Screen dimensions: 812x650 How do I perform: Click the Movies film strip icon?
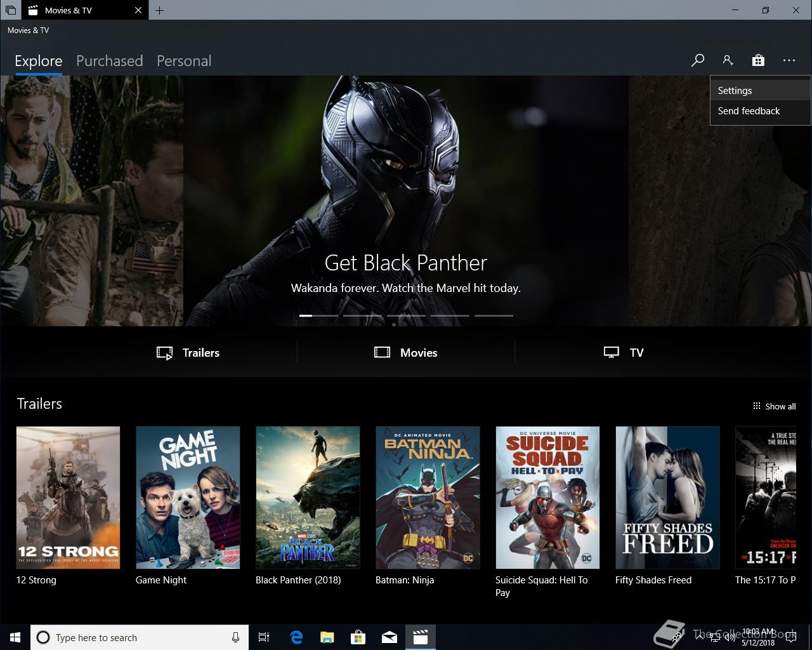pos(382,352)
